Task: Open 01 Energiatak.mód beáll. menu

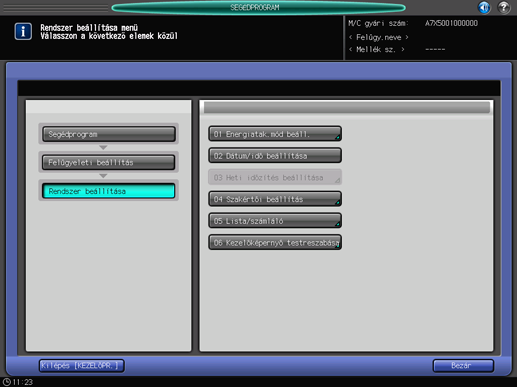Action: pyautogui.click(x=275, y=134)
